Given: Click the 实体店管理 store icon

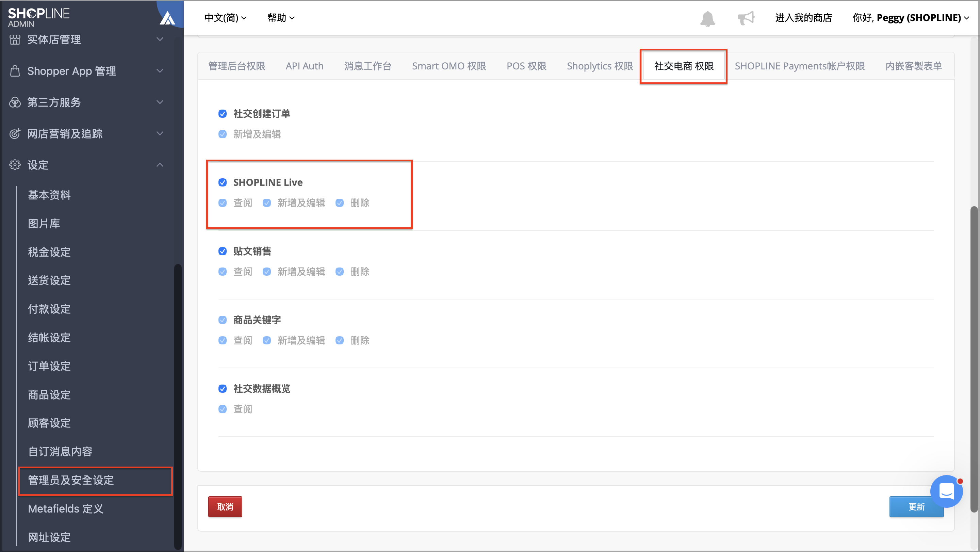Looking at the screenshot, I should 15,39.
